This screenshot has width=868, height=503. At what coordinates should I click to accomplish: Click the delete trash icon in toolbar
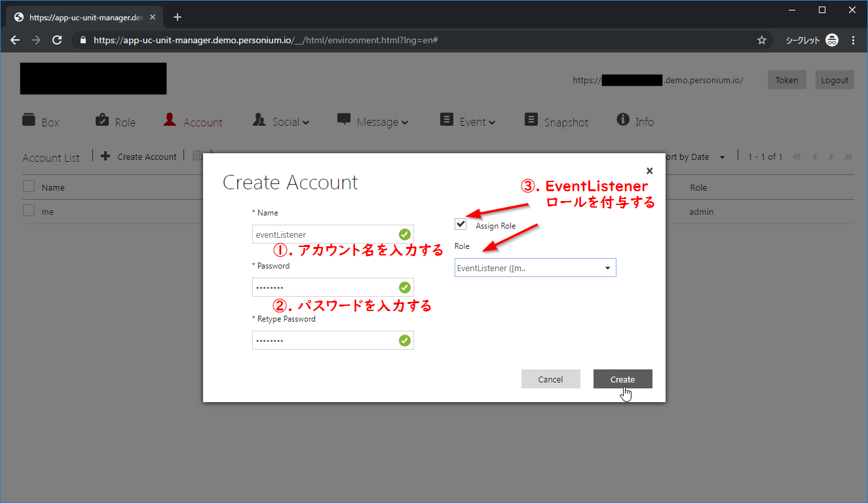[x=197, y=156]
